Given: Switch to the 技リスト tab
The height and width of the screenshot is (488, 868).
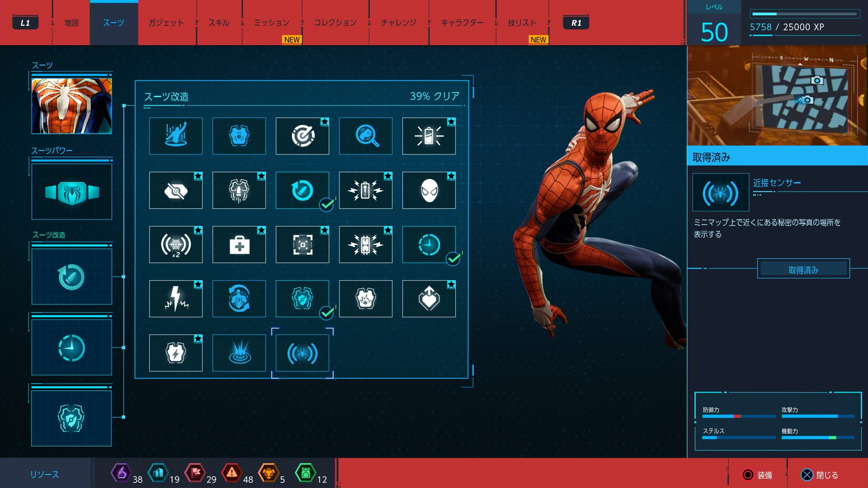Looking at the screenshot, I should point(522,23).
